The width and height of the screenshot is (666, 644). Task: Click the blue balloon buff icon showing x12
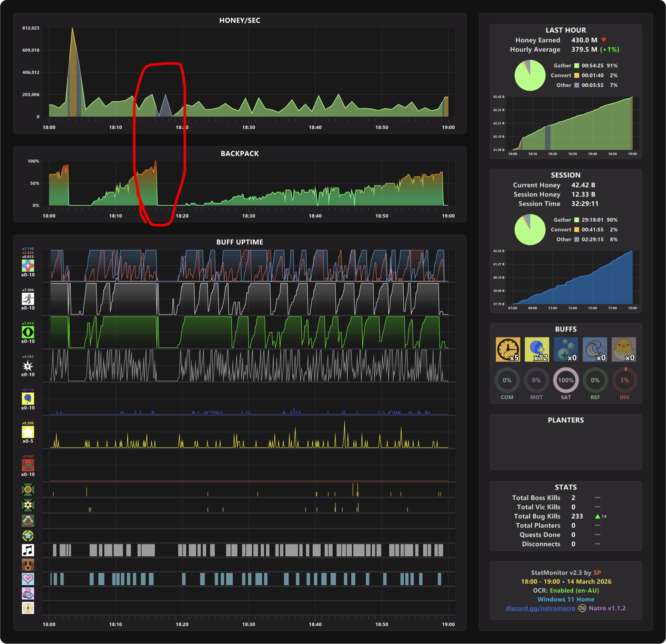tap(536, 349)
